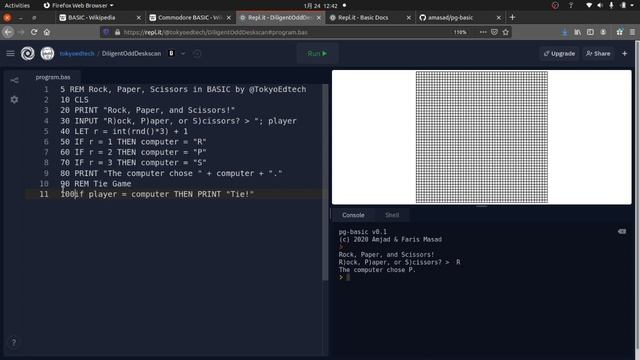Reload the current page

point(34,32)
